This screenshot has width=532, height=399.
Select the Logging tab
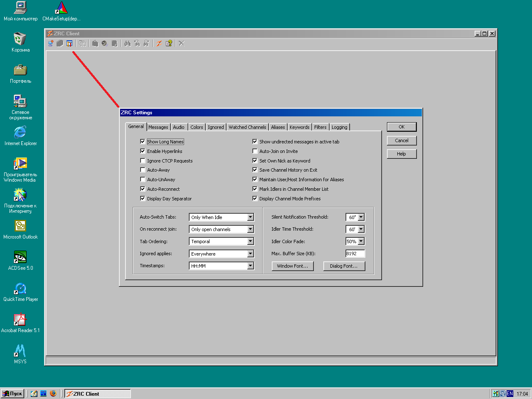click(x=339, y=127)
